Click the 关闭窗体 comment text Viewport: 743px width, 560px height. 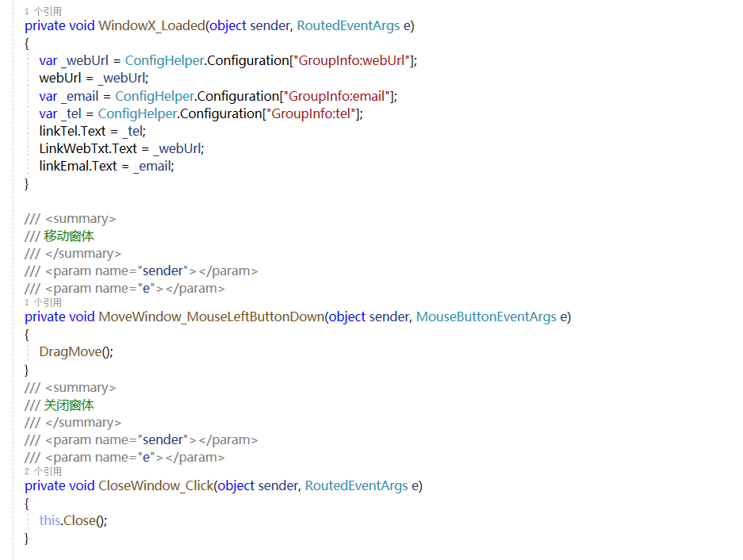click(69, 405)
